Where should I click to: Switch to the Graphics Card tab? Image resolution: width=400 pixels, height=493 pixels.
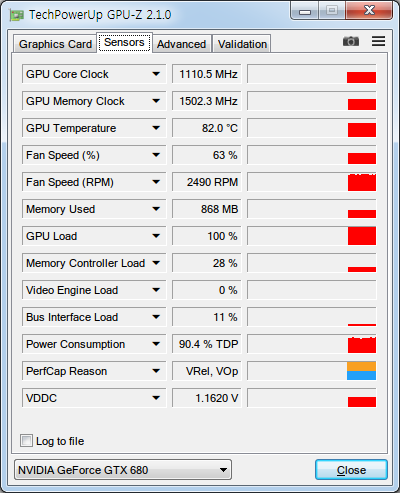[x=55, y=44]
